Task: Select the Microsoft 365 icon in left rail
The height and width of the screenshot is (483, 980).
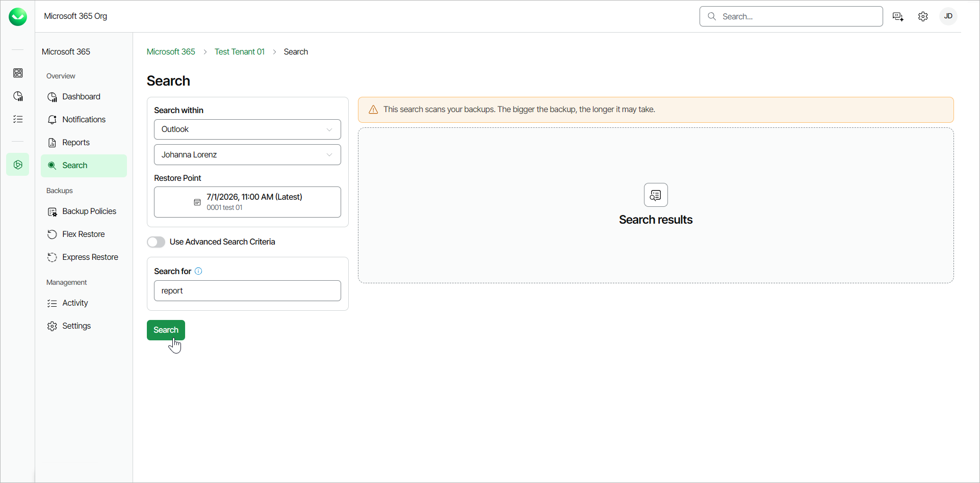Action: (18, 165)
